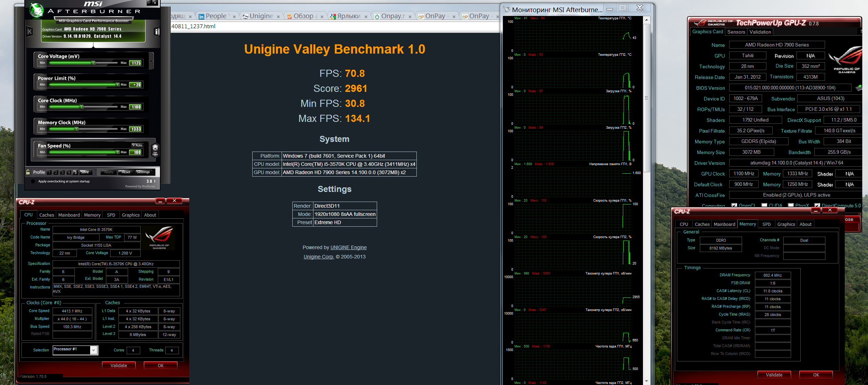This screenshot has width=868, height=385.
Task: Click the MSI Afterburner green logo
Action: click(x=36, y=10)
